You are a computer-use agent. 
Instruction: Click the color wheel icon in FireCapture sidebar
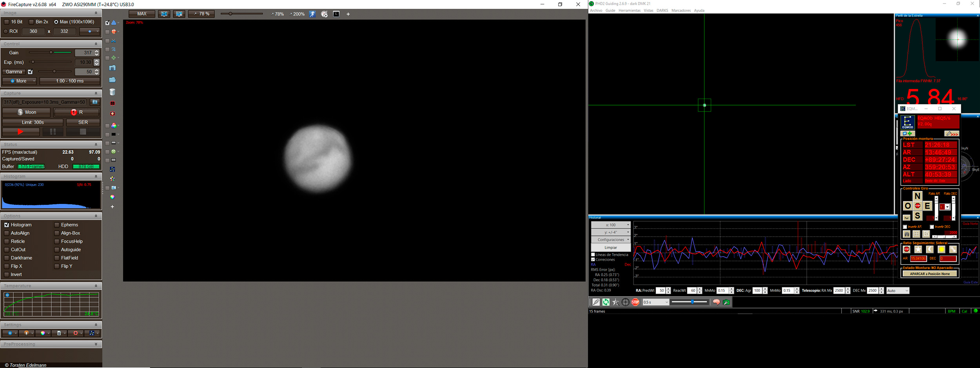(113, 197)
